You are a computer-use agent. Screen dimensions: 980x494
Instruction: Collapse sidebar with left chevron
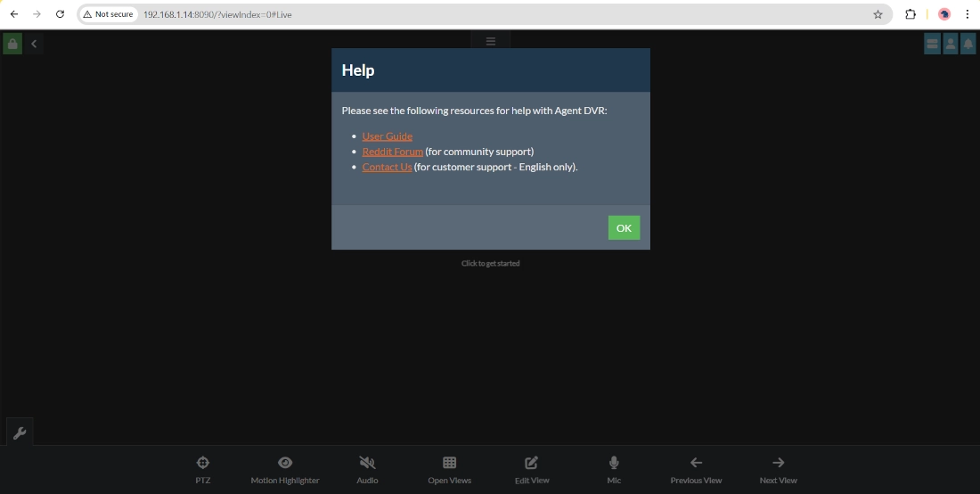34,44
